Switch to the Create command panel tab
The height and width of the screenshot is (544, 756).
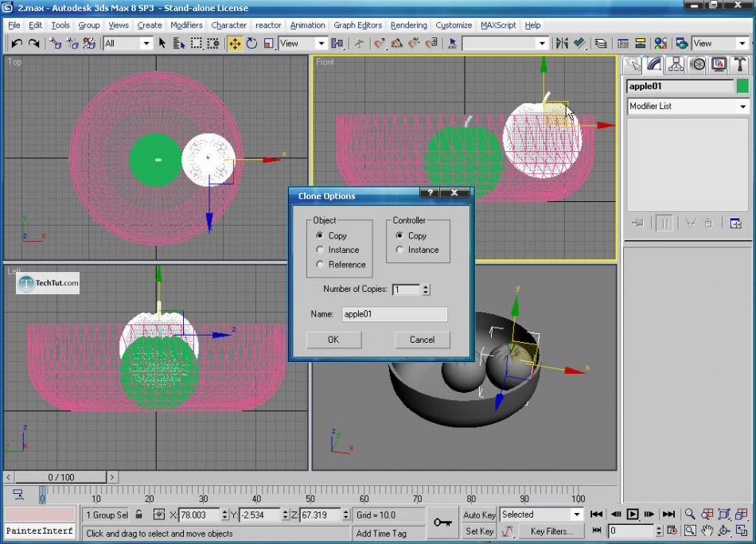633,64
